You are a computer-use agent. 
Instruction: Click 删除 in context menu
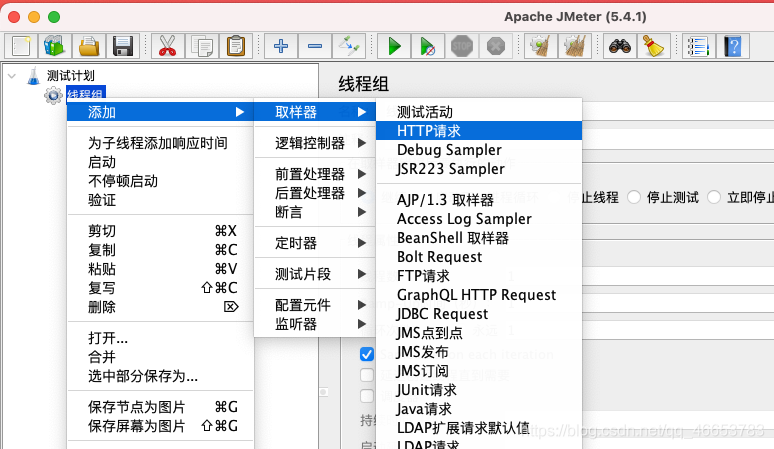click(x=160, y=307)
